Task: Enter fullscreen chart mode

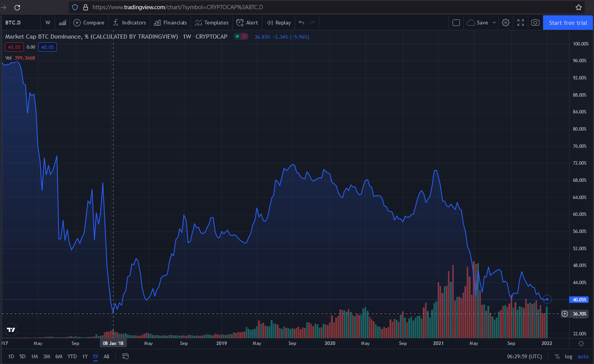Action: (x=521, y=23)
